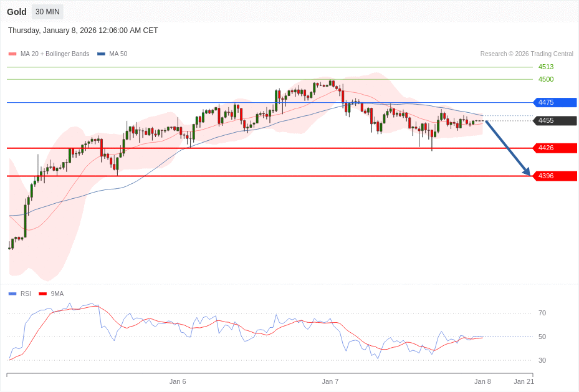Image resolution: width=579 pixels, height=392 pixels.
Task: Click the dark blue MA 50 legend swatch
Action: point(100,54)
